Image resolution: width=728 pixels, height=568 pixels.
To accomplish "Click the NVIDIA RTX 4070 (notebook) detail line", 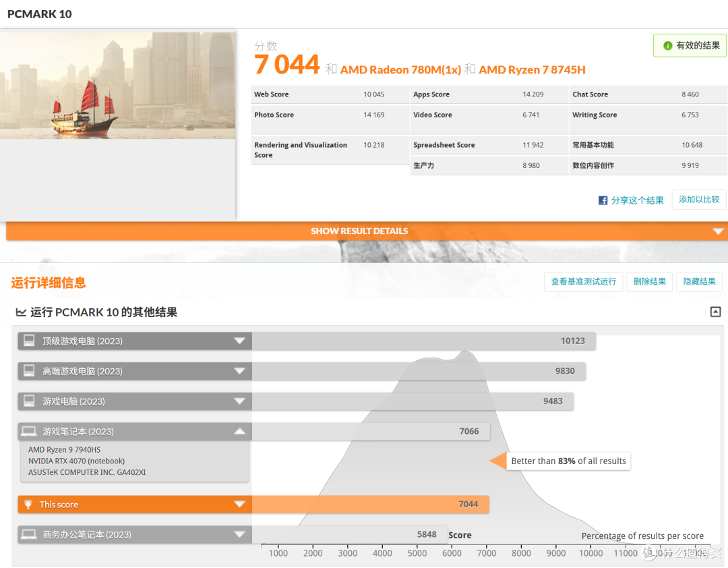I will pyautogui.click(x=76, y=461).
